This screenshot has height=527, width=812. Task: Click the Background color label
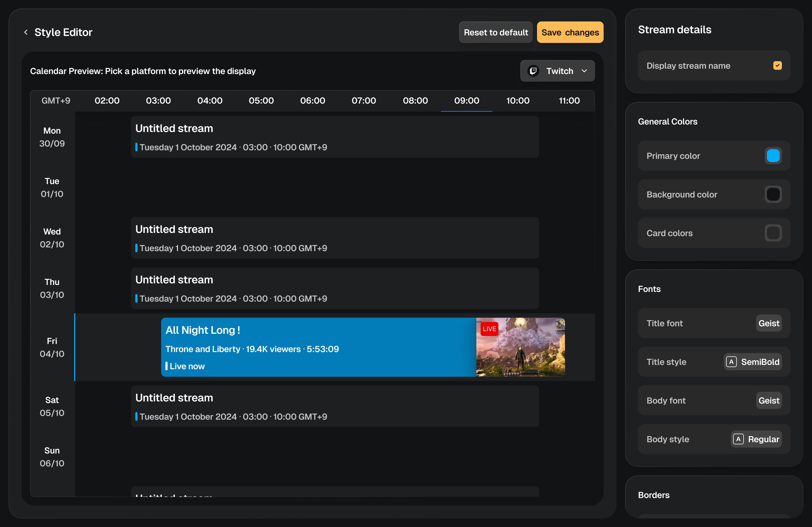(x=682, y=194)
